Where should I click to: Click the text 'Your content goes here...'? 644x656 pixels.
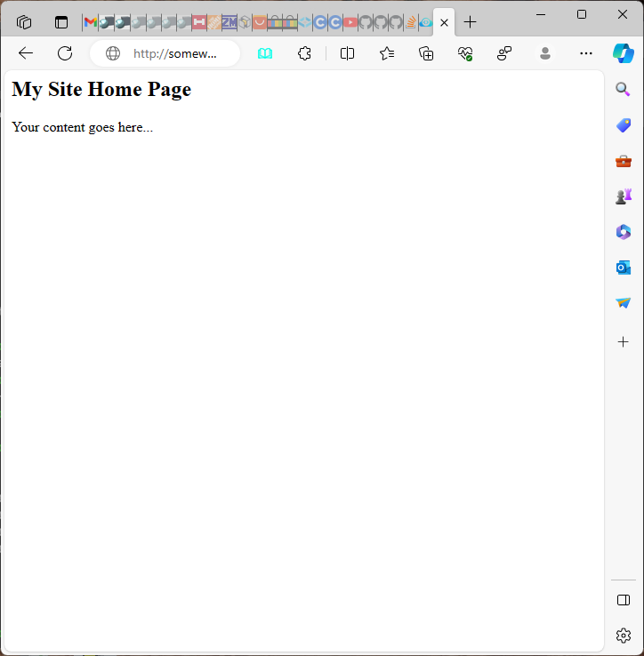pos(83,127)
